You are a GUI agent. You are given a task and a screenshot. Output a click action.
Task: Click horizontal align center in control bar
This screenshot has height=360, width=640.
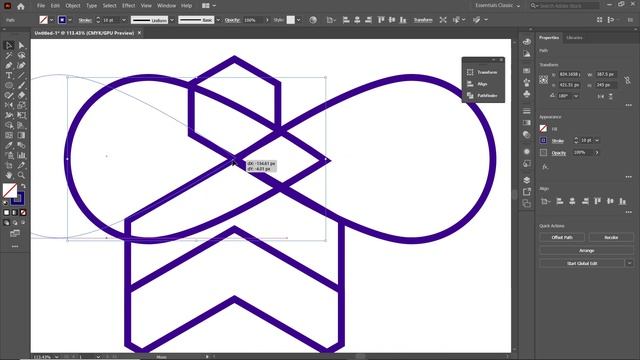pos(357,20)
